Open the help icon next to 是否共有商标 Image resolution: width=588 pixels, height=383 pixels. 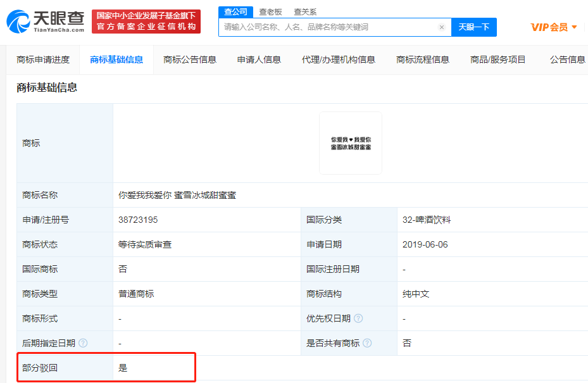tap(368, 343)
